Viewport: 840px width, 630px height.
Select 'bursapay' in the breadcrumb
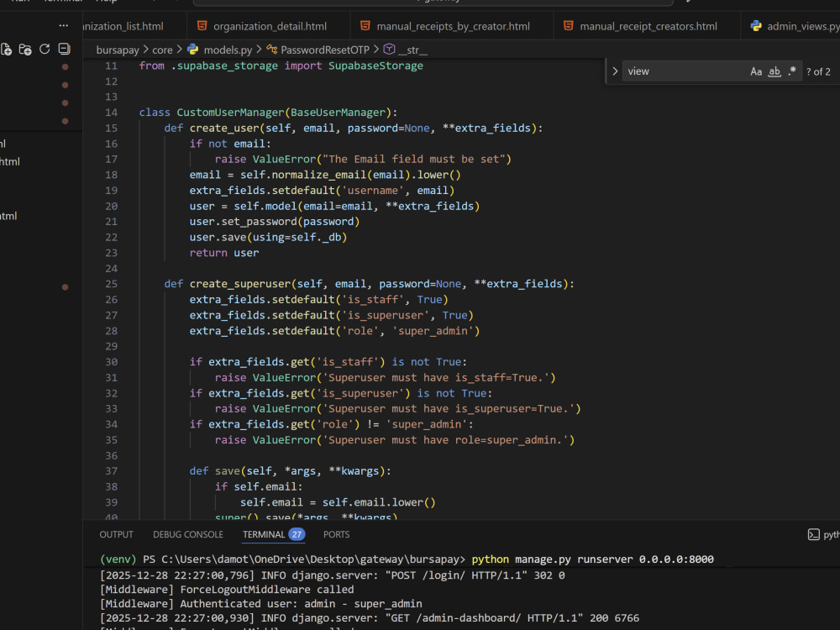coord(118,50)
